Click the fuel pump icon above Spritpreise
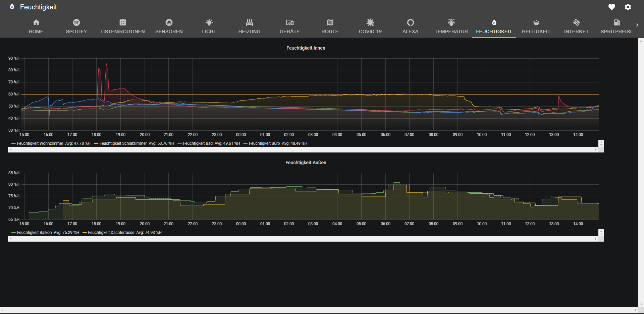The image size is (644, 314). coord(617,22)
